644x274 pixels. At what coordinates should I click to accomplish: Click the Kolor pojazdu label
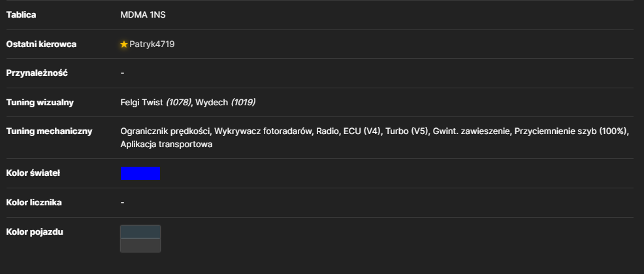tap(35, 231)
